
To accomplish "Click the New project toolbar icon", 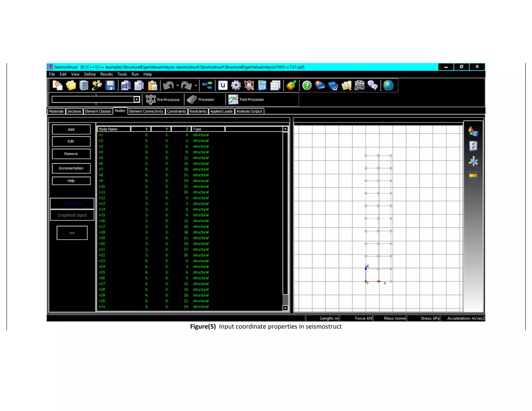I will 57,85.
